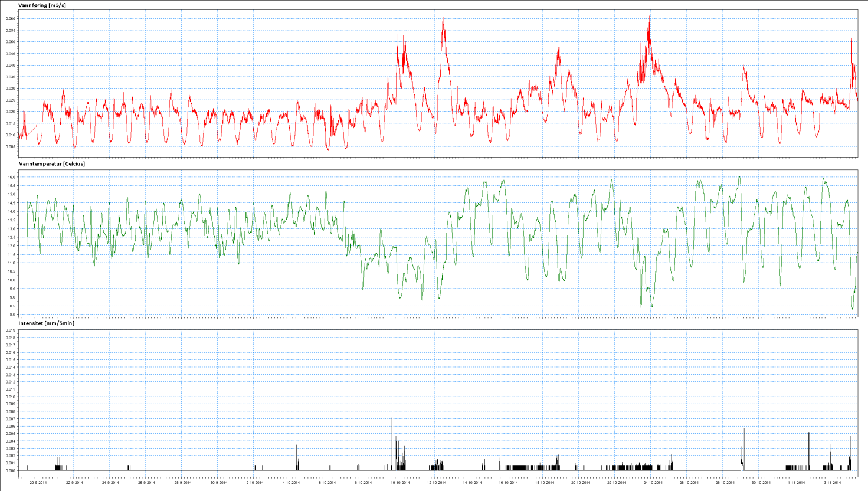Screen dimensions: 868x491
Task: Select the 28-9-2014 date label
Action: tap(182, 482)
